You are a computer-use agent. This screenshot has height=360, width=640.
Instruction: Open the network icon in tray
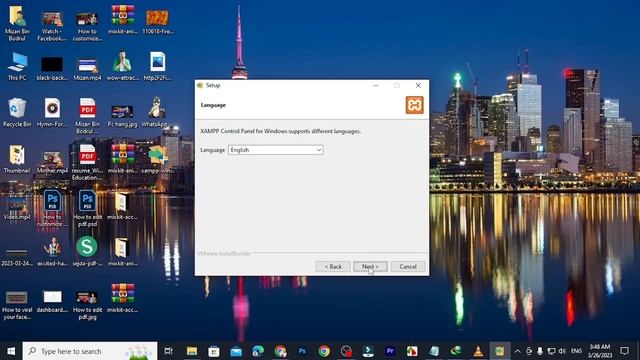tap(551, 351)
